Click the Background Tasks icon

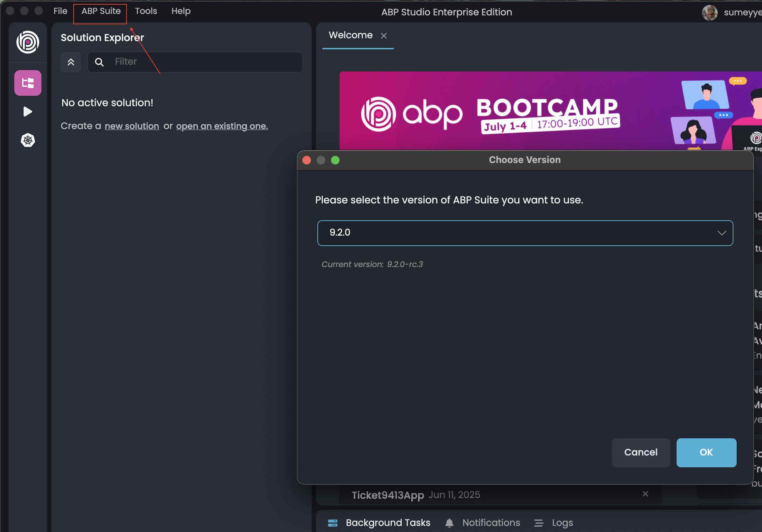(x=333, y=523)
